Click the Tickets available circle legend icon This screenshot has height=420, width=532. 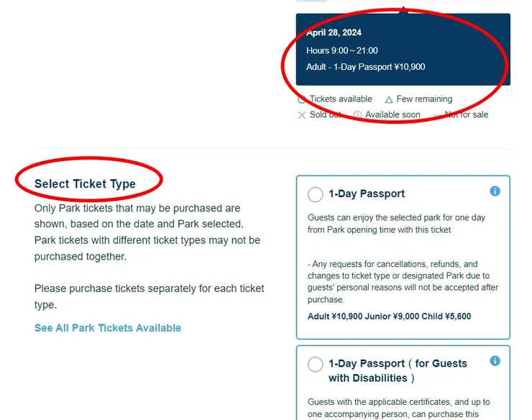[x=302, y=99]
